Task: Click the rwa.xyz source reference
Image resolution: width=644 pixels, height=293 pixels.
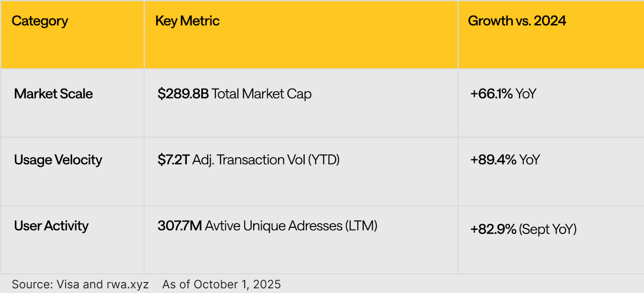Action: [128, 285]
